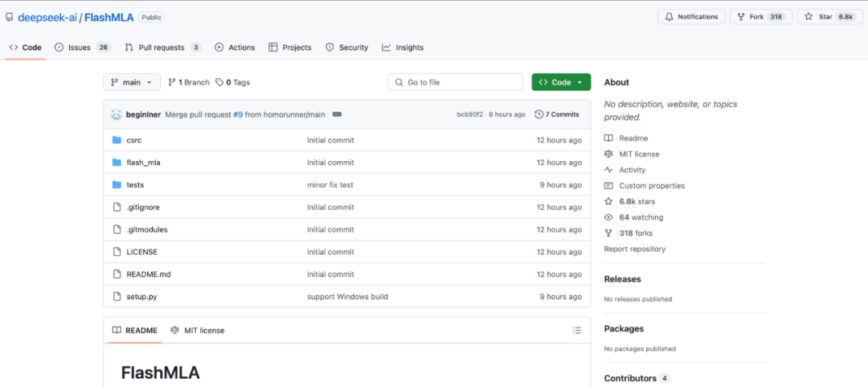Click the Report repository link
868x387 pixels.
coord(635,249)
